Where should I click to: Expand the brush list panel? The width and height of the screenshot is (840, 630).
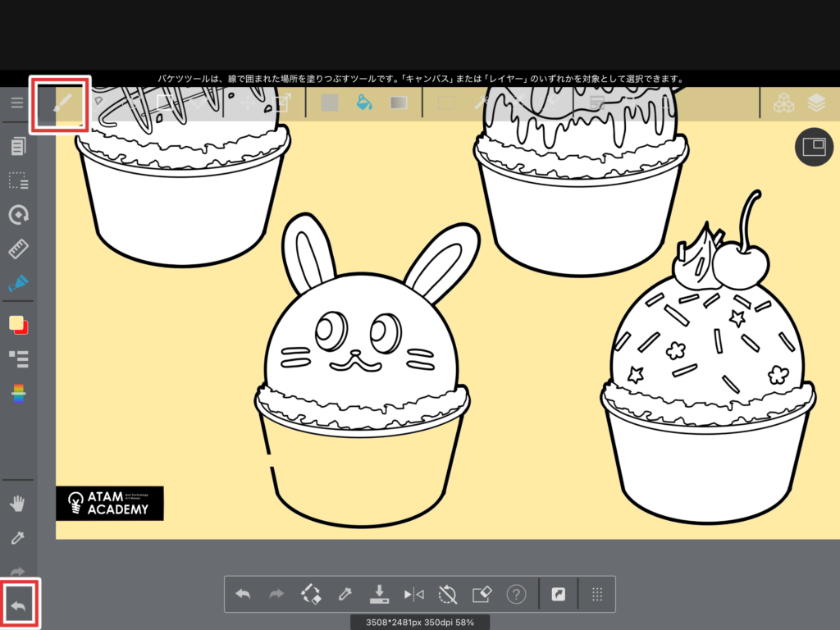click(x=18, y=358)
